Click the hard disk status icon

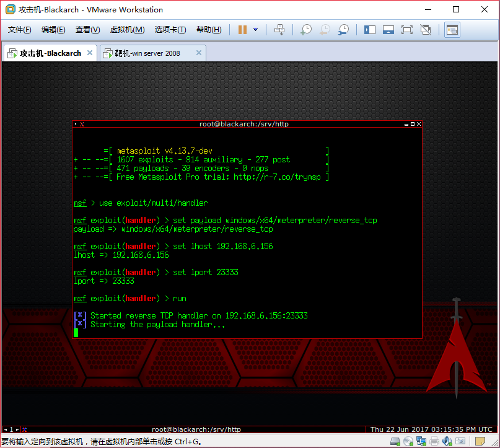[395, 441]
